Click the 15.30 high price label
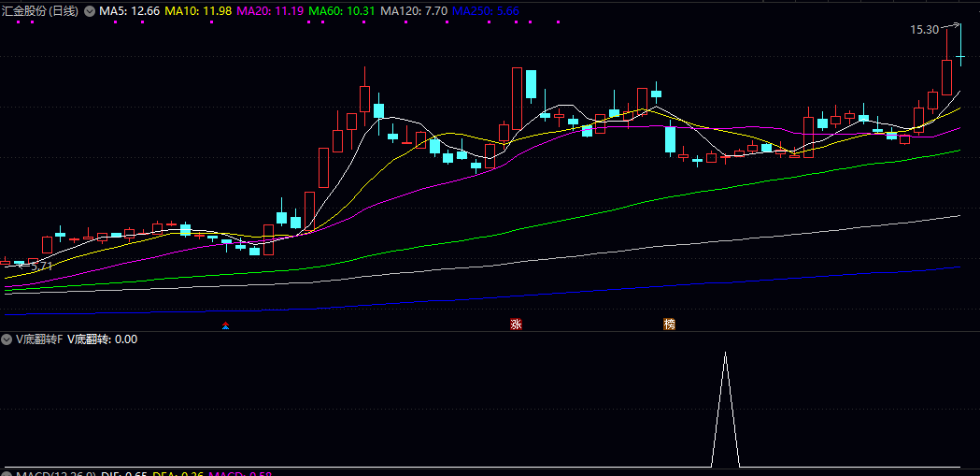The image size is (980, 476). point(924,30)
